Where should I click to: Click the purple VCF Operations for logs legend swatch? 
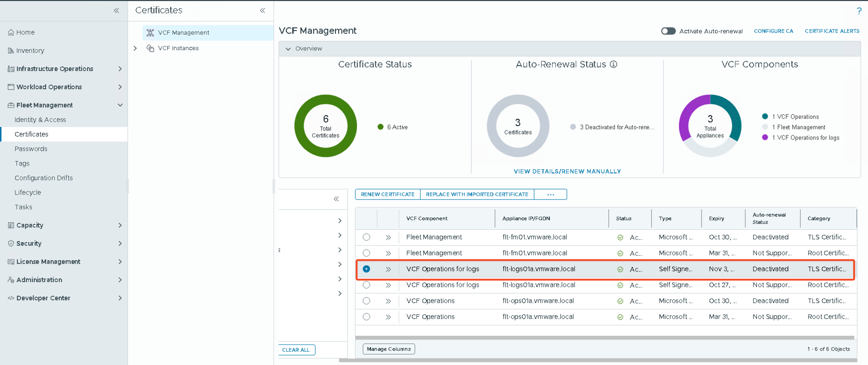(765, 137)
